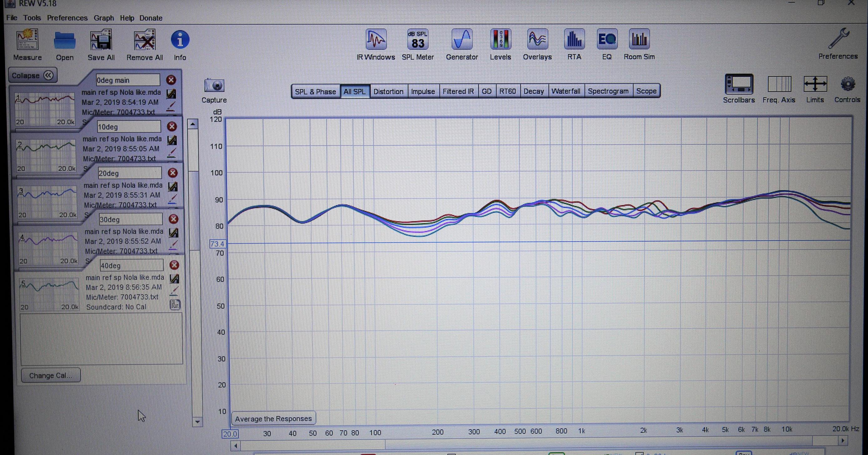Switch to the Filtered IR tab

(458, 91)
